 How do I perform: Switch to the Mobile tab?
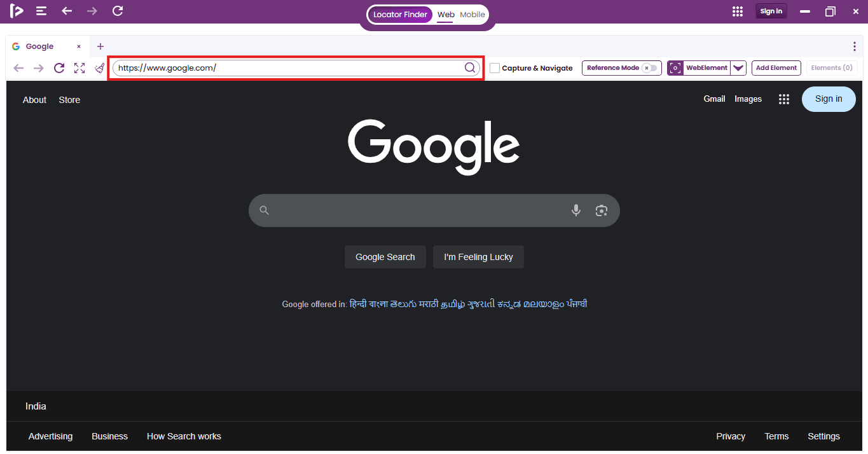tap(472, 15)
